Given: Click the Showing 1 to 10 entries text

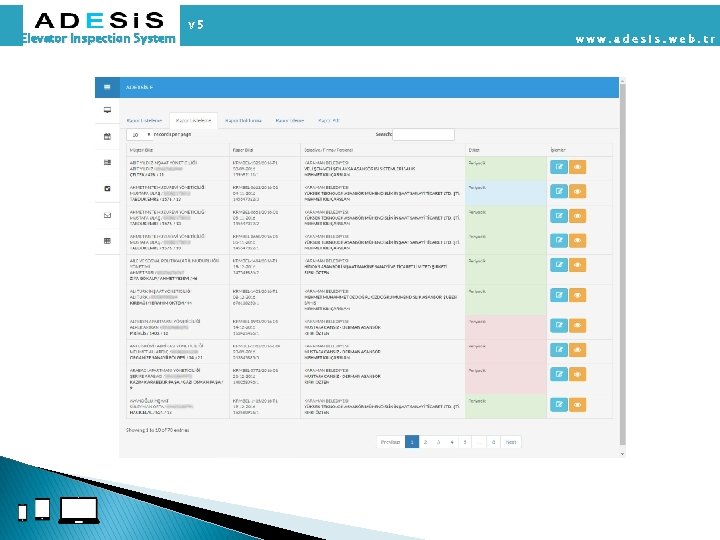Looking at the screenshot, I should pyautogui.click(x=158, y=430).
